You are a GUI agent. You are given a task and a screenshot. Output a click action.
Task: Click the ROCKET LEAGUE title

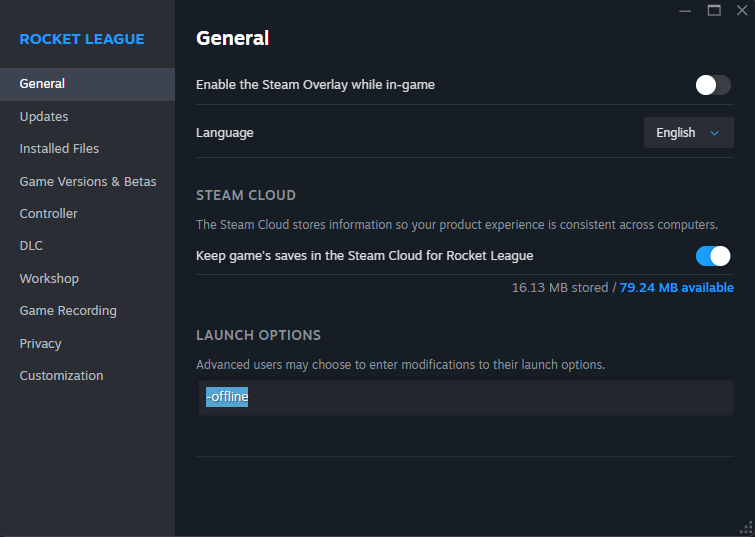[x=82, y=39]
